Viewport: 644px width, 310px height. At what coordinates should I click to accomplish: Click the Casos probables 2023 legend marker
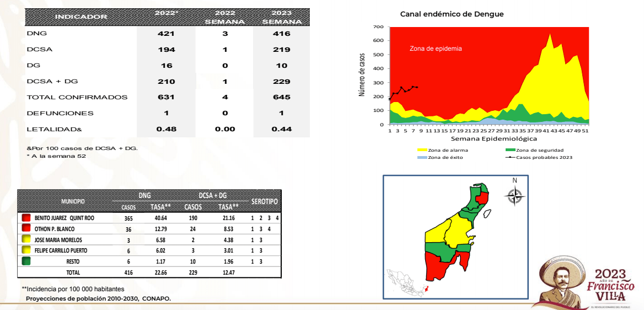(x=511, y=158)
